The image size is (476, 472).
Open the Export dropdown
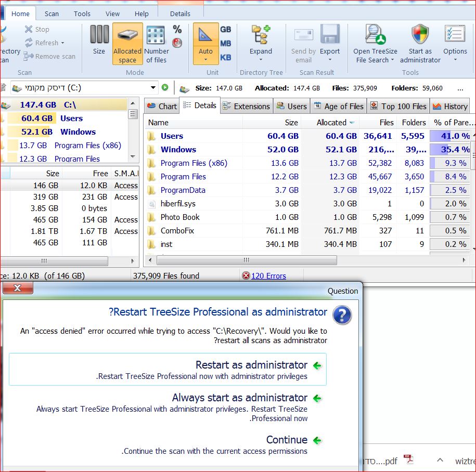tap(330, 51)
